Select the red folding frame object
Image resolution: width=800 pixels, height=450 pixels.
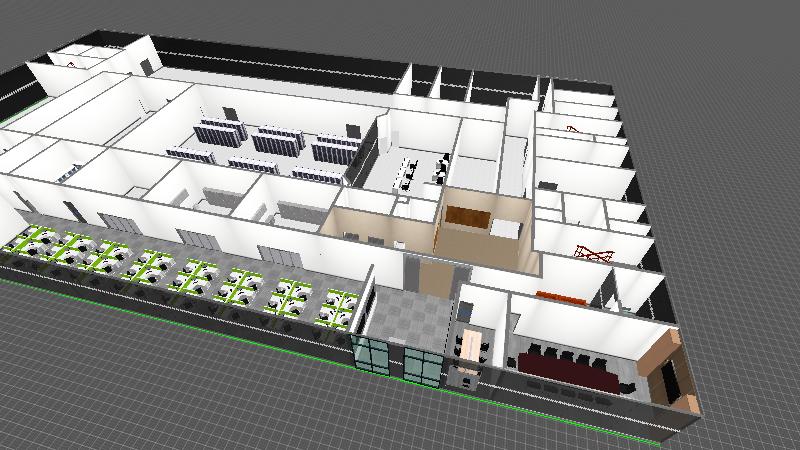pos(592,252)
